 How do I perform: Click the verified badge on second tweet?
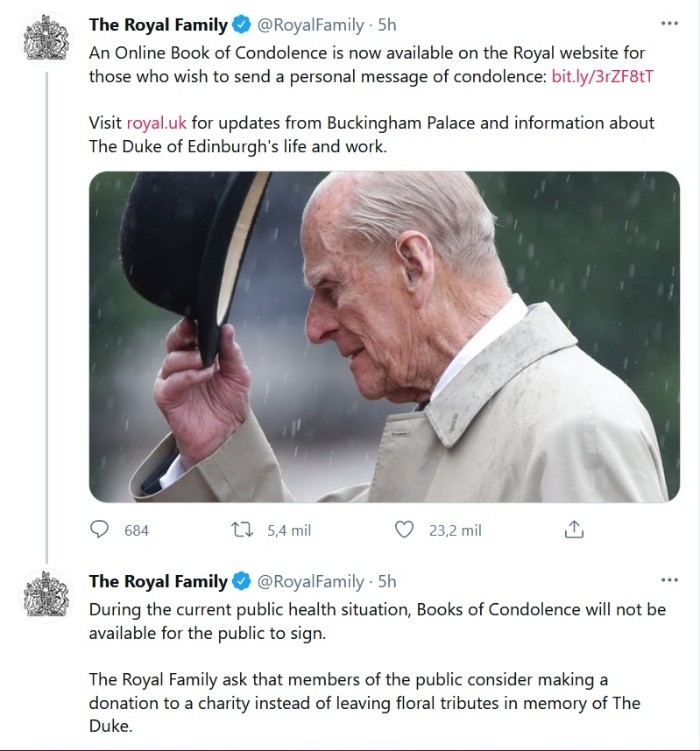point(241,581)
